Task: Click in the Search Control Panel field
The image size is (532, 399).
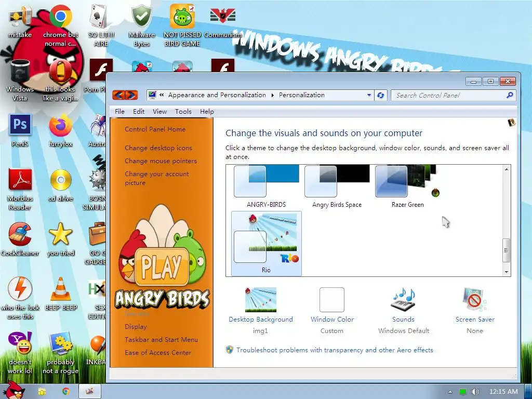Action: point(449,96)
